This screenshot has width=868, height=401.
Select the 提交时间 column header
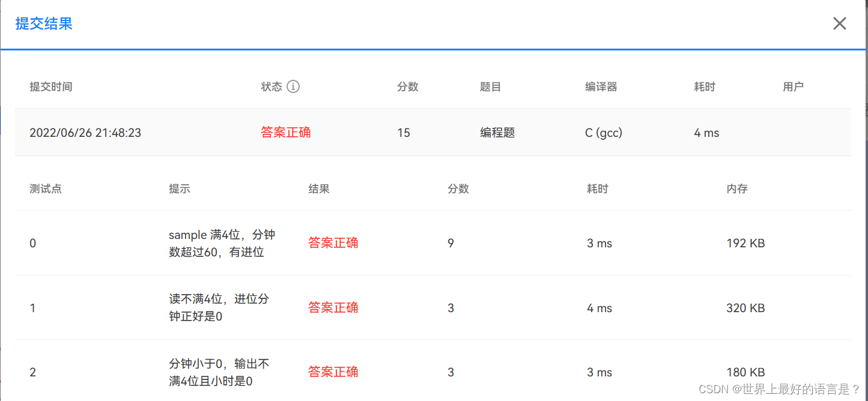[51, 86]
